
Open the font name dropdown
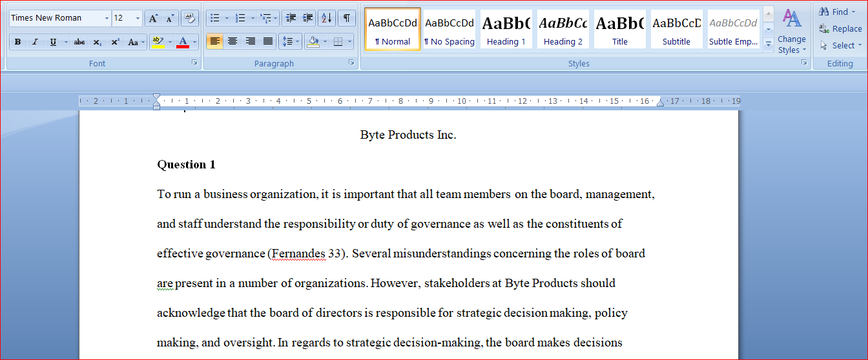(107, 18)
